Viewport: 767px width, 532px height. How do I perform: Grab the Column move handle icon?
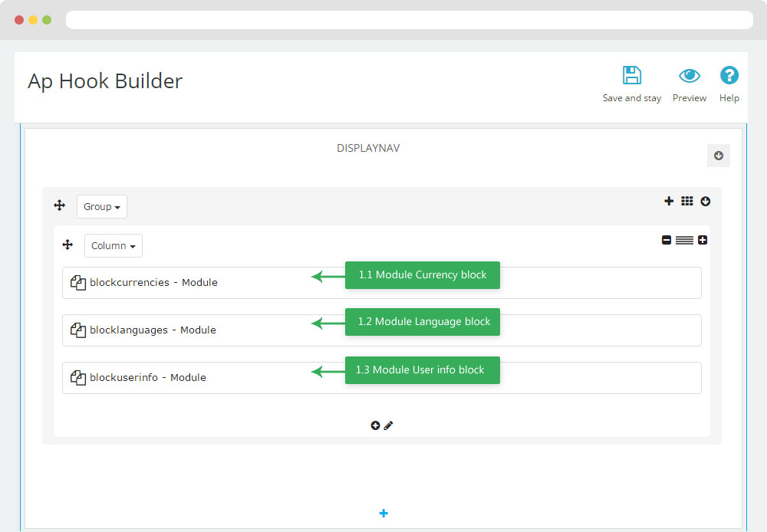(67, 245)
